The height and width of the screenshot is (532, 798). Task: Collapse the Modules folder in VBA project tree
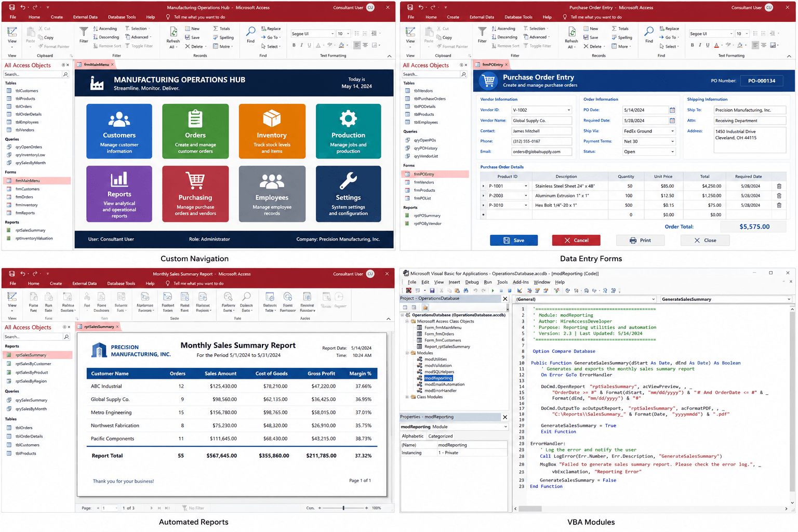[x=407, y=353]
